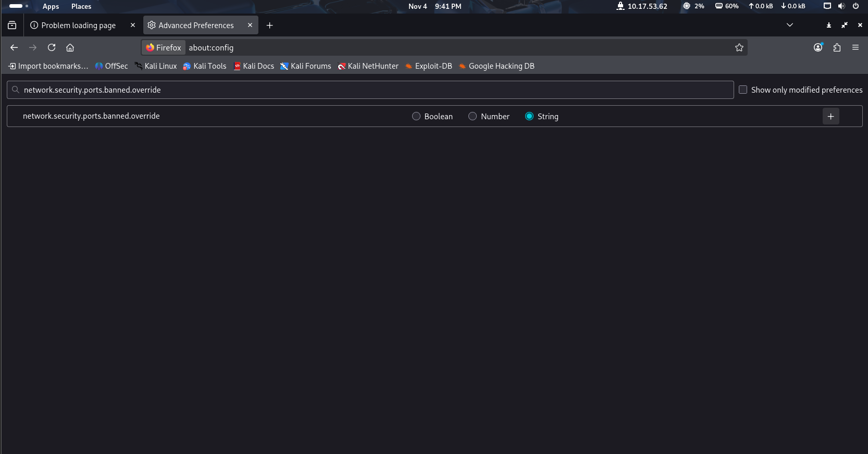Add preference with the plus button
Screen dimensions: 868x454
[x=830, y=116]
